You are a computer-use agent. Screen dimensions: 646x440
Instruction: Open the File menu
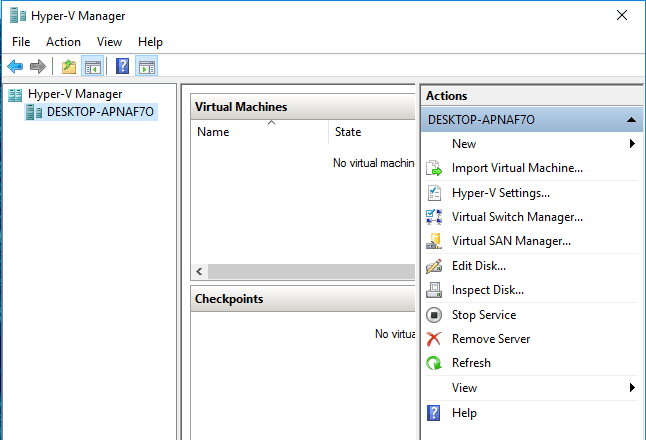(21, 42)
